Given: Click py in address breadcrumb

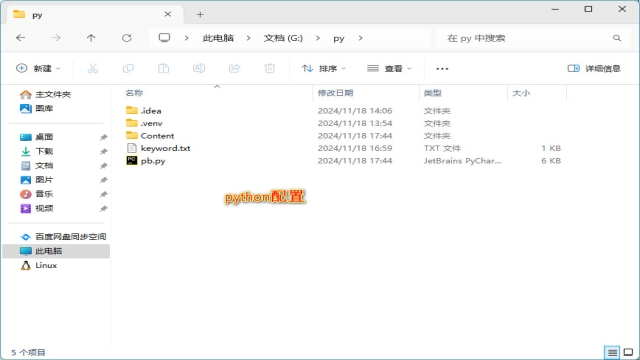Looking at the screenshot, I should [339, 38].
